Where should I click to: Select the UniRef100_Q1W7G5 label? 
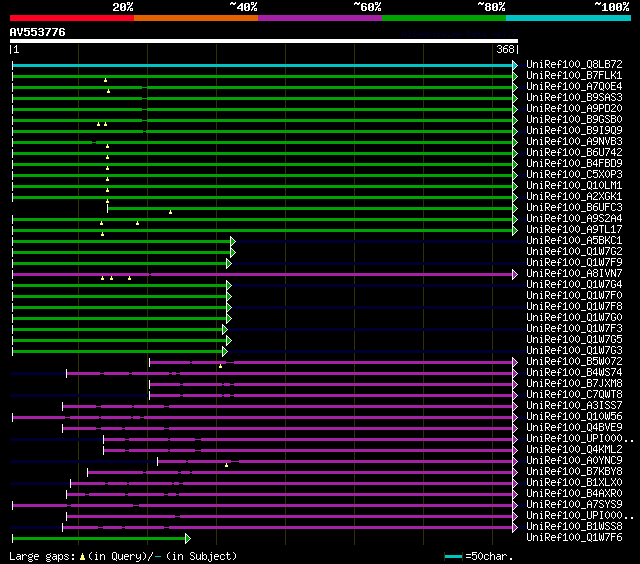(x=574, y=340)
